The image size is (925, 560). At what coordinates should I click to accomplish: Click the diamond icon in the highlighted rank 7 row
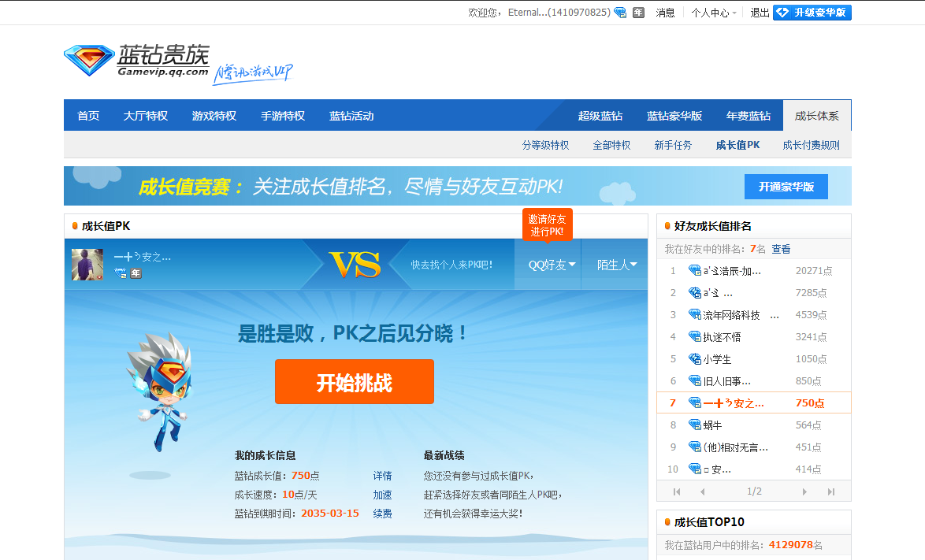(695, 402)
